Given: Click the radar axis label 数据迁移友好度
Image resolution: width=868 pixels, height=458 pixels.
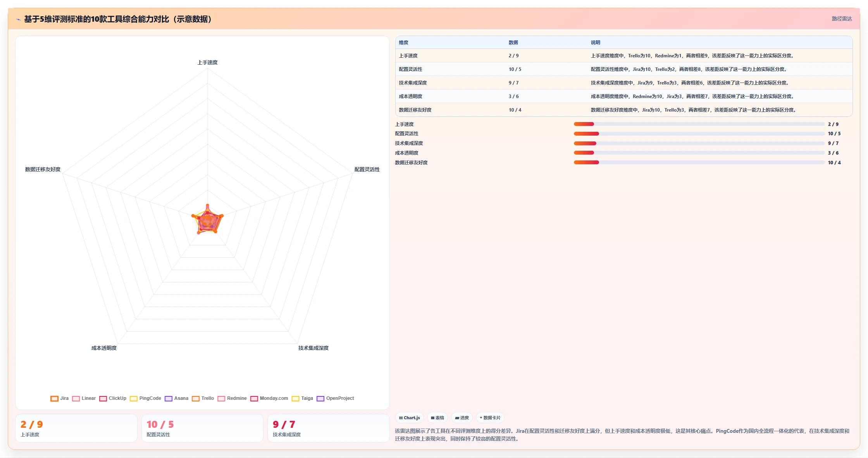Looking at the screenshot, I should (x=43, y=169).
